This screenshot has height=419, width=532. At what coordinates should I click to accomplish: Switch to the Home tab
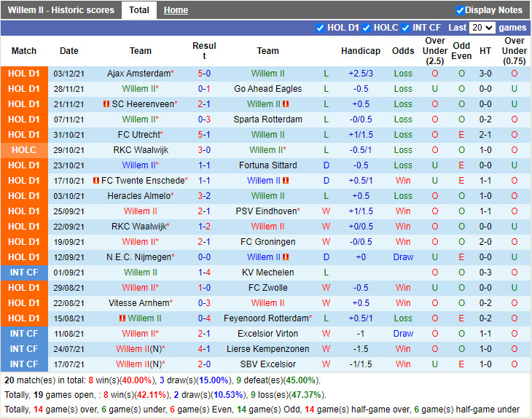(x=176, y=10)
